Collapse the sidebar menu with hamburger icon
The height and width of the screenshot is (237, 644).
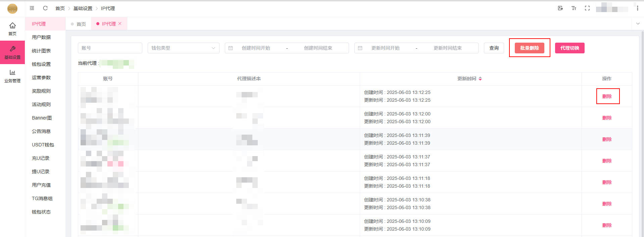point(32,8)
